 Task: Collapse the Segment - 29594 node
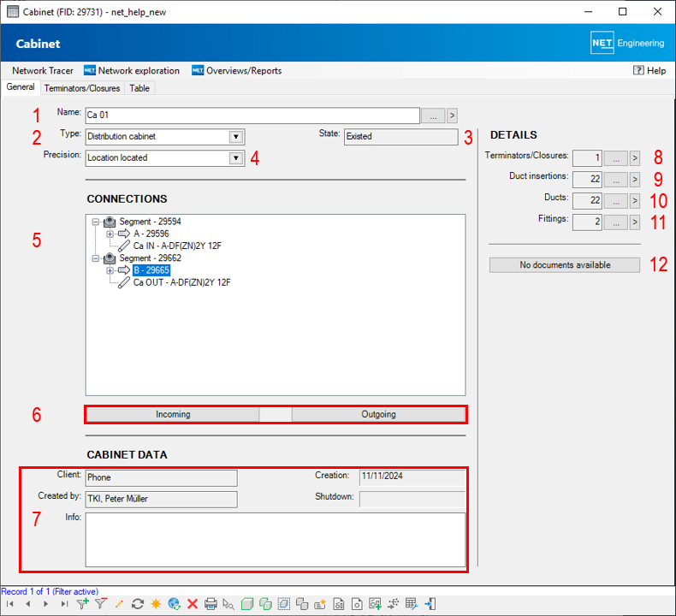click(96, 222)
